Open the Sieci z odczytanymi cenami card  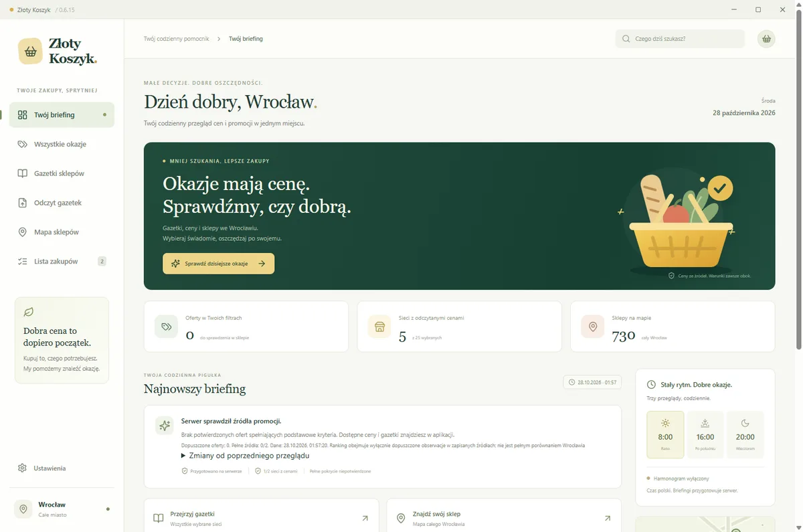[459, 327]
